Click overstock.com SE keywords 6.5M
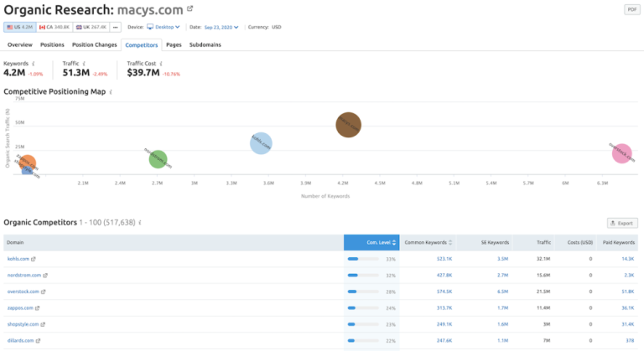 (x=503, y=292)
